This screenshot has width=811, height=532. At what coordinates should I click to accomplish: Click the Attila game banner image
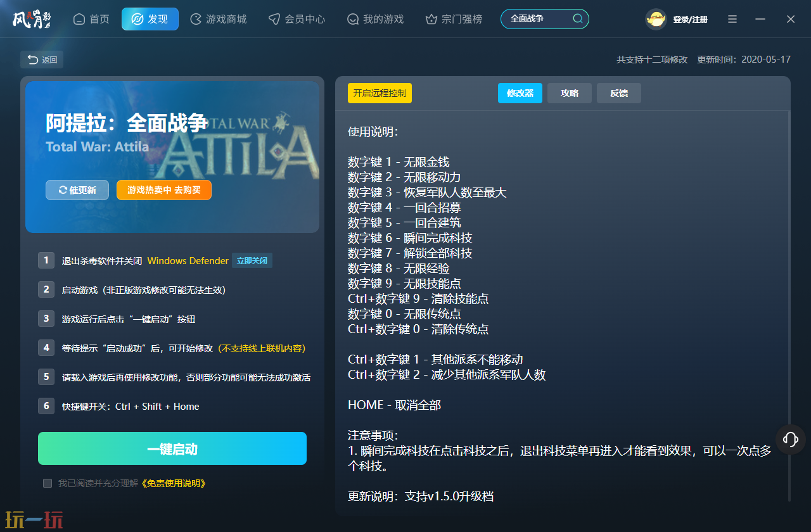pyautogui.click(x=172, y=157)
